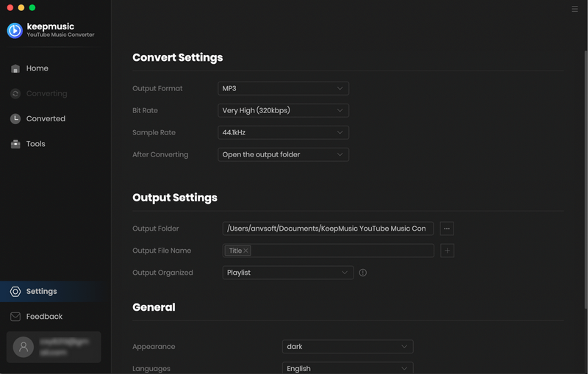Click the Converted clock icon
This screenshot has width=588, height=374.
(15, 119)
